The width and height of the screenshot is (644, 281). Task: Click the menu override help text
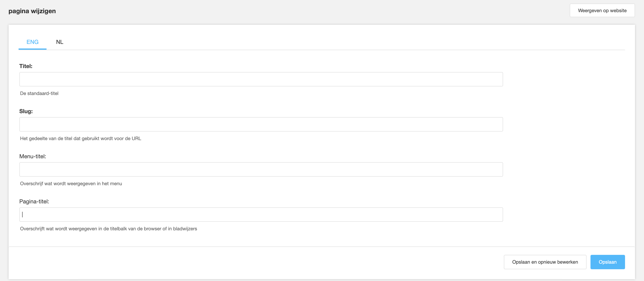coord(71,184)
